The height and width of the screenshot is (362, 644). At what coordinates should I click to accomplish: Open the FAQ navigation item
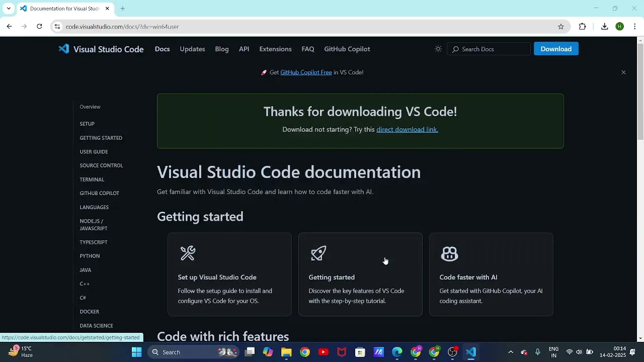pyautogui.click(x=308, y=49)
